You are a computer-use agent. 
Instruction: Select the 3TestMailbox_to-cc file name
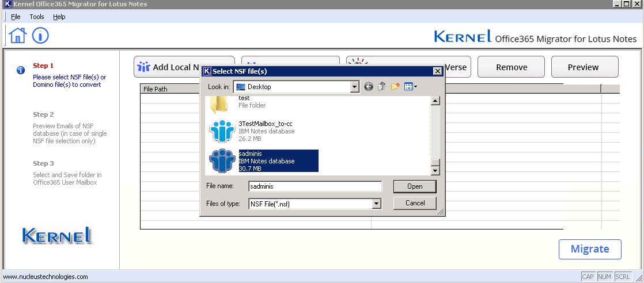[x=266, y=124]
